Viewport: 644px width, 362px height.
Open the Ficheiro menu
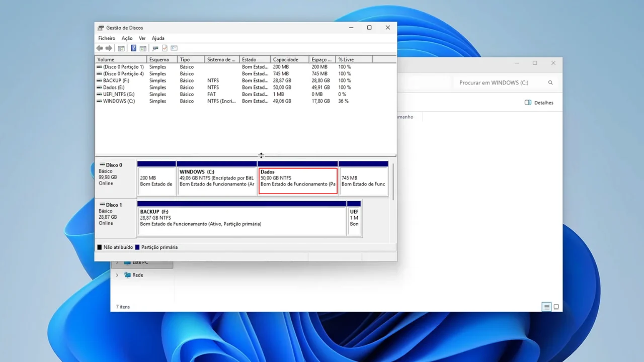pos(107,38)
